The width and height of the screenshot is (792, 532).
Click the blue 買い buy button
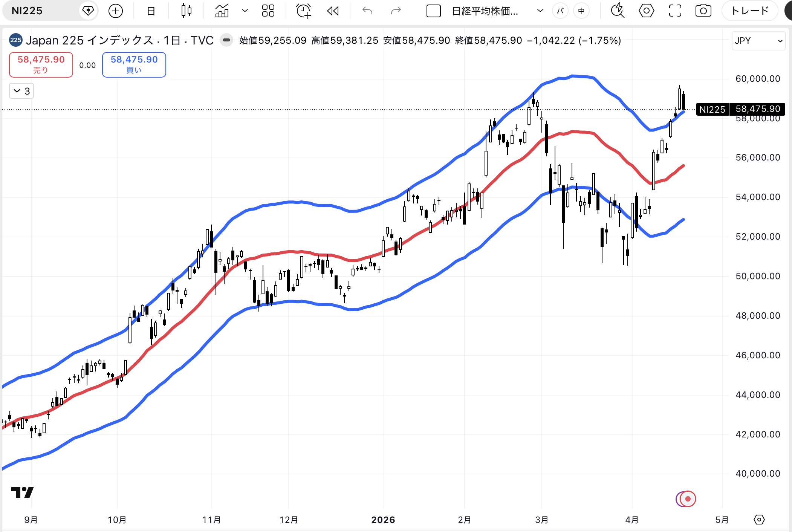(134, 65)
